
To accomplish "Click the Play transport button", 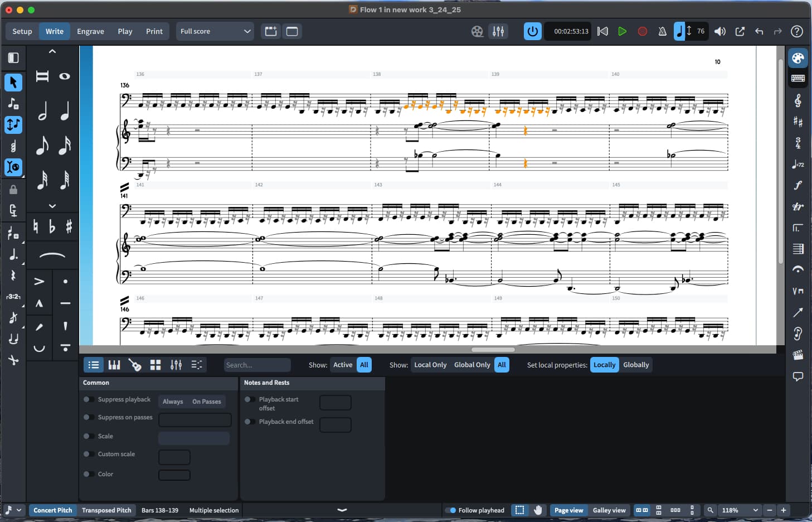I will coord(622,31).
